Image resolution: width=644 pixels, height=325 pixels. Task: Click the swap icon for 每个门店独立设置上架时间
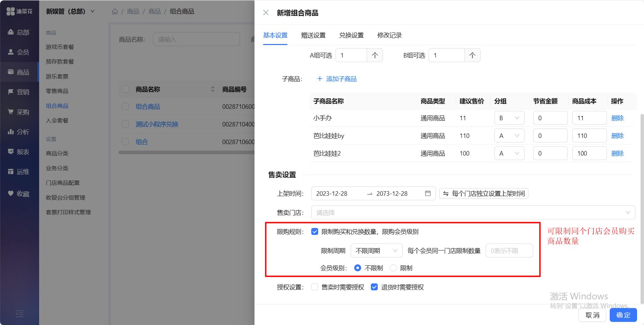446,194
